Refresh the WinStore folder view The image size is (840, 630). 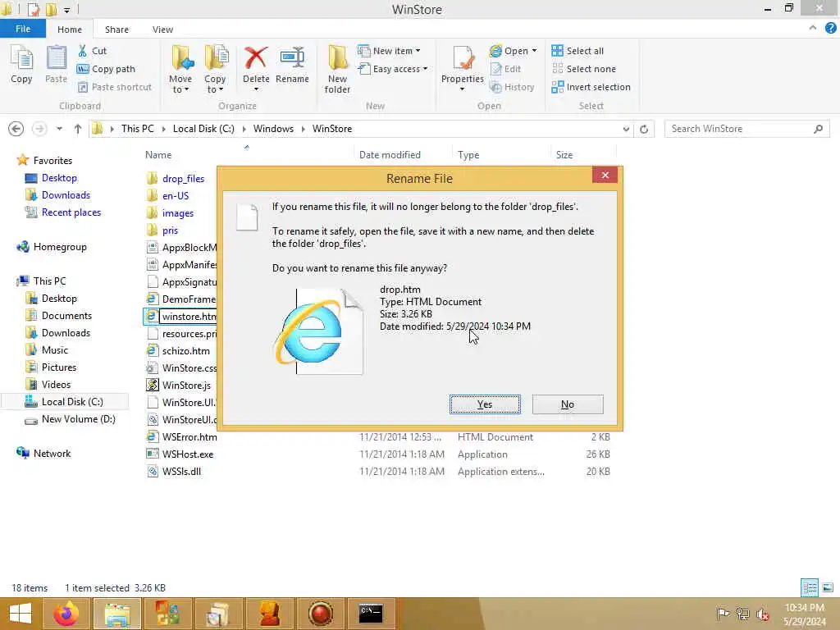coord(644,129)
